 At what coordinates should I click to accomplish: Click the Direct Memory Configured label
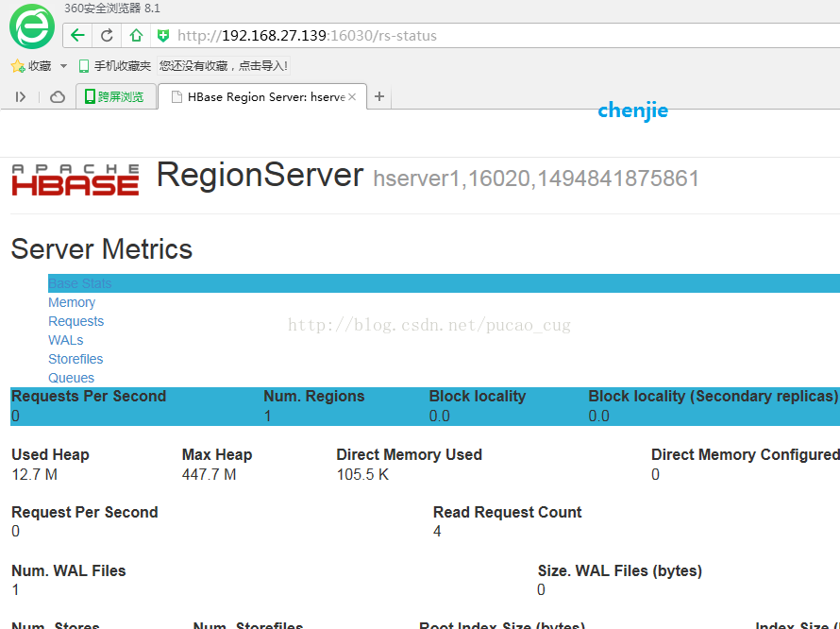pos(746,454)
